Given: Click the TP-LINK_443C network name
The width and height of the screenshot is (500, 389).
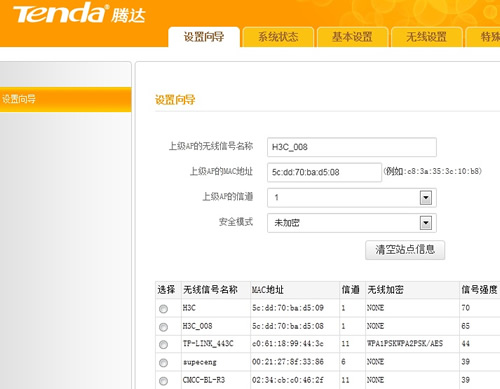Looking at the screenshot, I should point(208,344).
